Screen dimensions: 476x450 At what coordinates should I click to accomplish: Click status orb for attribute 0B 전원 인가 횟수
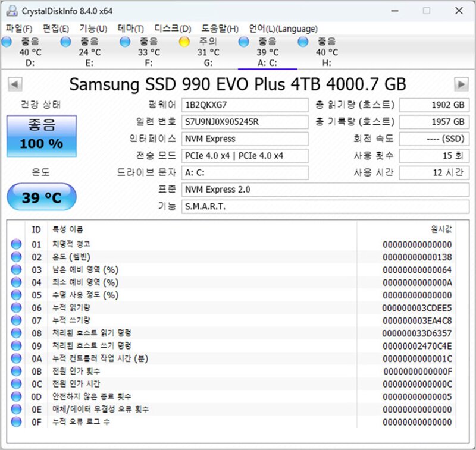16,371
